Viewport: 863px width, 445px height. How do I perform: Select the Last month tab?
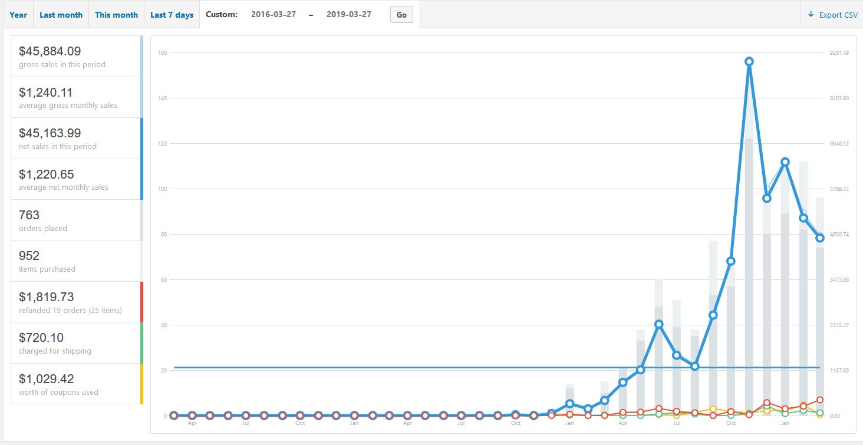tap(61, 15)
